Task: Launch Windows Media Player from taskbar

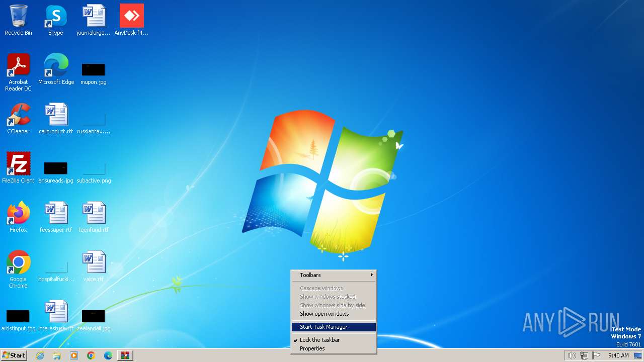Action: pos(74,355)
